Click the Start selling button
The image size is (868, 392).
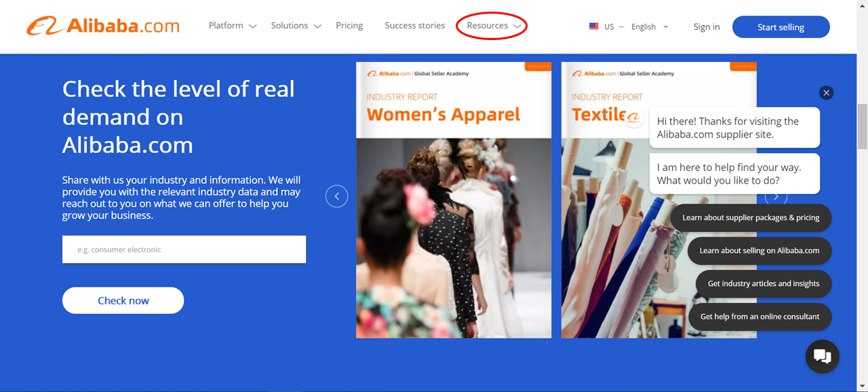(x=781, y=27)
